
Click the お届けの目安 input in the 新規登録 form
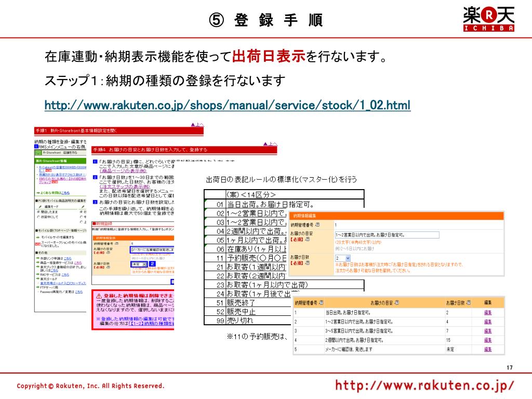point(152,250)
